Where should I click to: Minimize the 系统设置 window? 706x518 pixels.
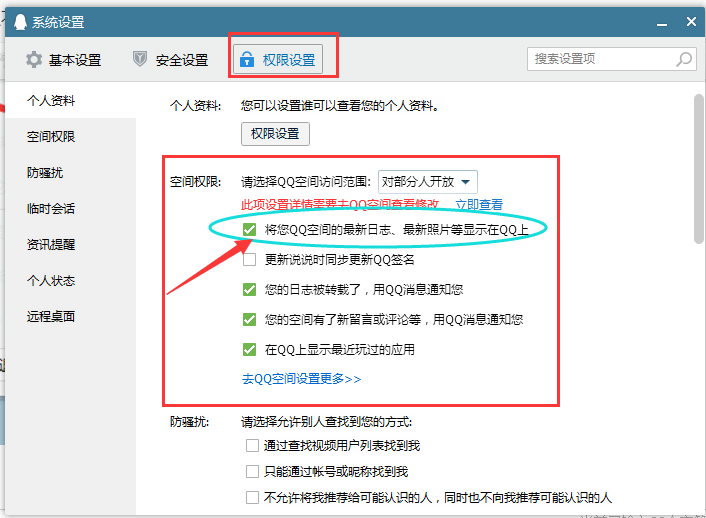(661, 23)
